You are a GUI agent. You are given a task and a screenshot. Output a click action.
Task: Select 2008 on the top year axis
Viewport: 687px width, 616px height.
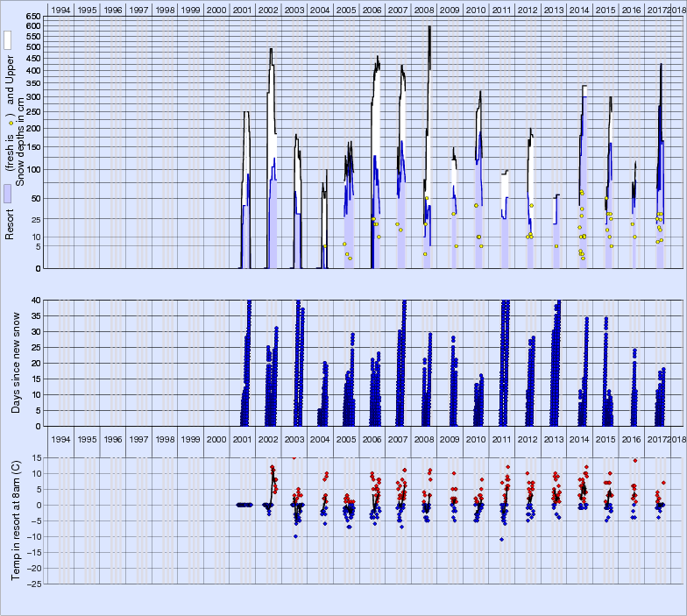[x=422, y=9]
